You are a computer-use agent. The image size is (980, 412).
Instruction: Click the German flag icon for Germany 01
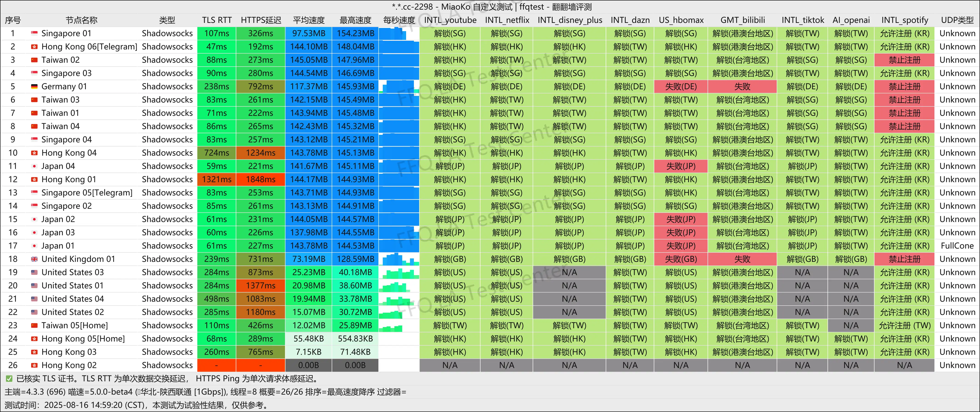[x=34, y=87]
